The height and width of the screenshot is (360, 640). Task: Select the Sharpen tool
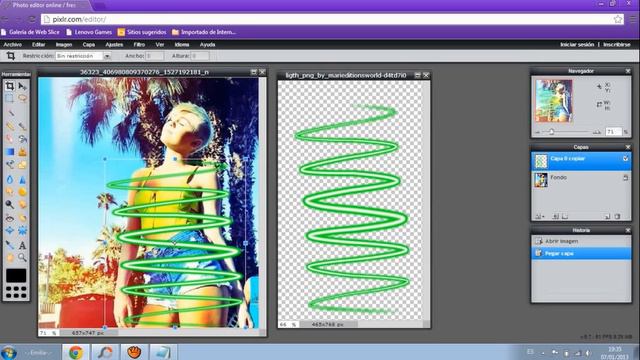(22, 179)
